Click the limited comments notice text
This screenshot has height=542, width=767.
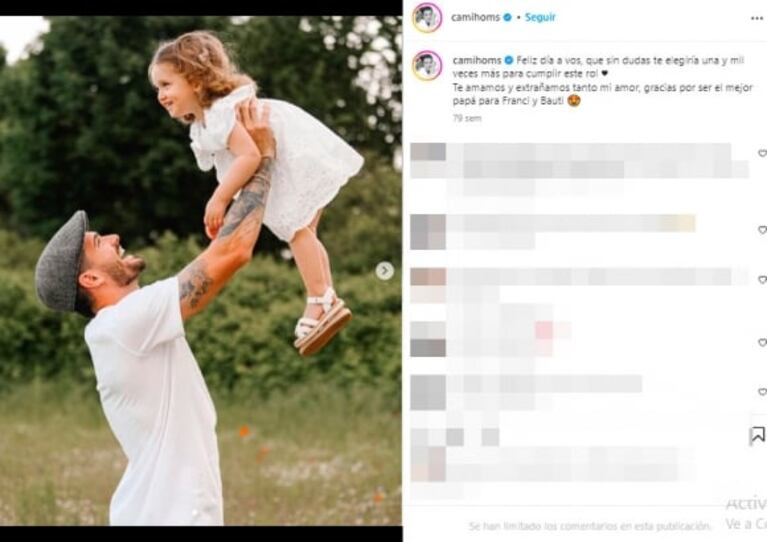(589, 526)
